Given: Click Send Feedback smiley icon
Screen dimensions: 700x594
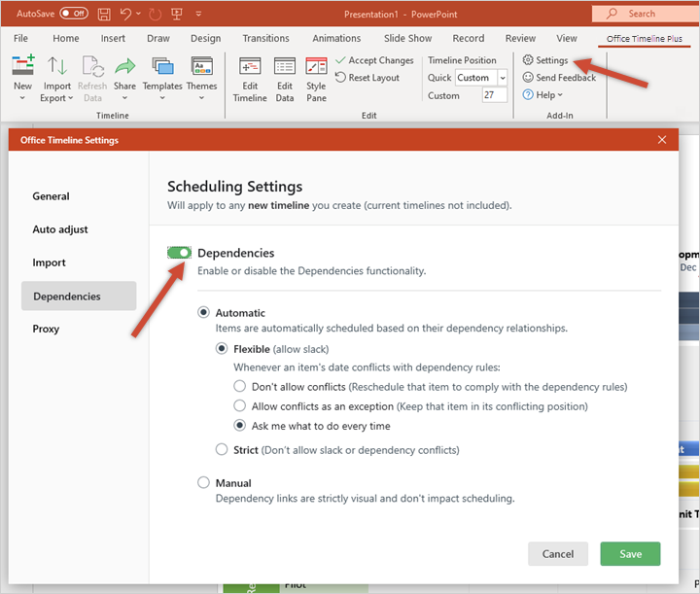Looking at the screenshot, I should tap(529, 78).
